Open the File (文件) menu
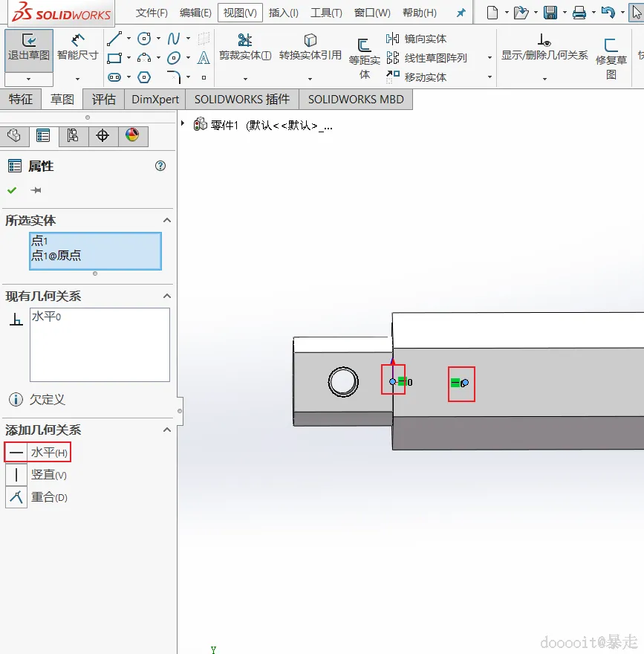This screenshot has width=644, height=654. click(152, 13)
